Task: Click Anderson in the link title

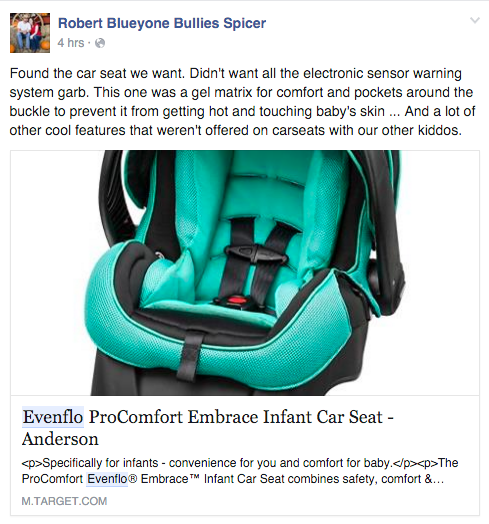Action: [x=60, y=439]
